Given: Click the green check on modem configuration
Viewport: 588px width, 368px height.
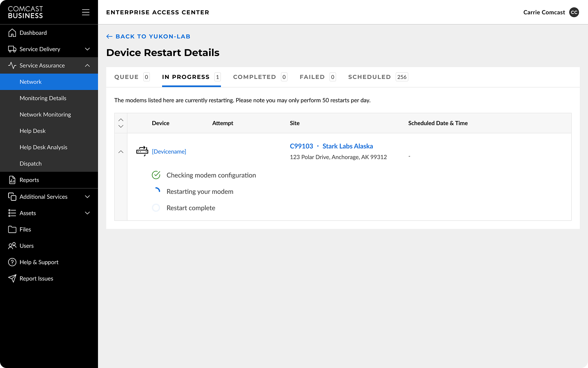Looking at the screenshot, I should [x=156, y=175].
